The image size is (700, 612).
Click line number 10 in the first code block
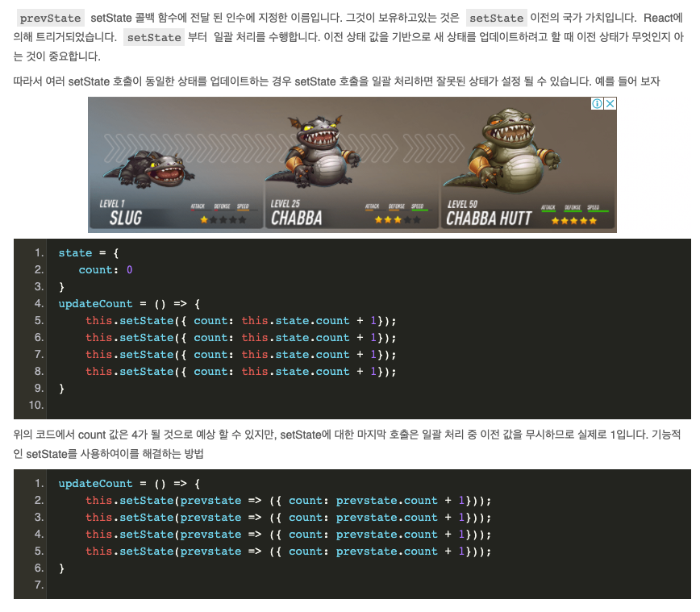pyautogui.click(x=36, y=406)
